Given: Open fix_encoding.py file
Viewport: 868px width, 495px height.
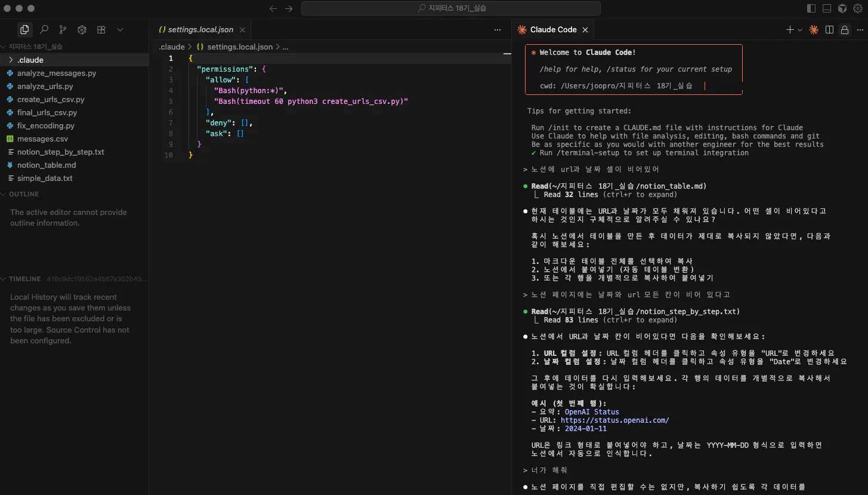Looking at the screenshot, I should pos(75,125).
